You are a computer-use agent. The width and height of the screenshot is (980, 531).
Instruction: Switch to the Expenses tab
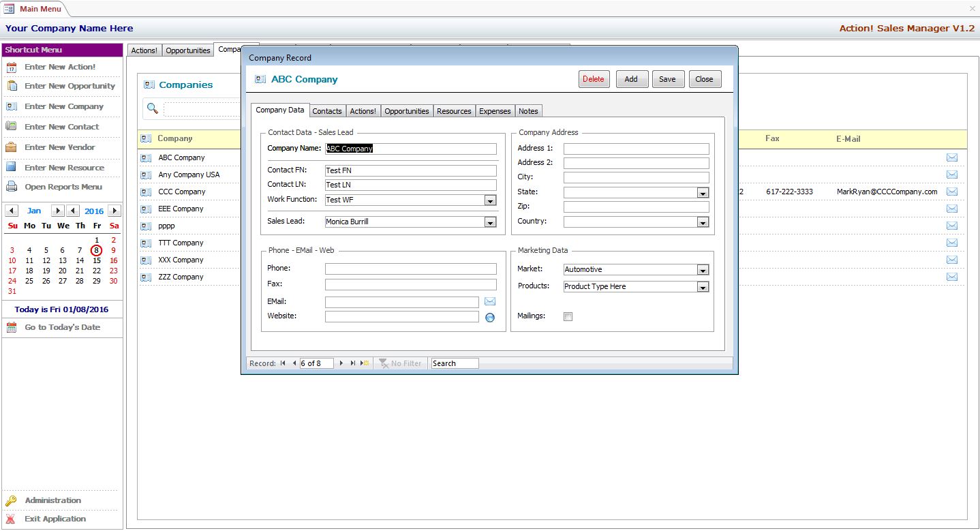point(495,111)
